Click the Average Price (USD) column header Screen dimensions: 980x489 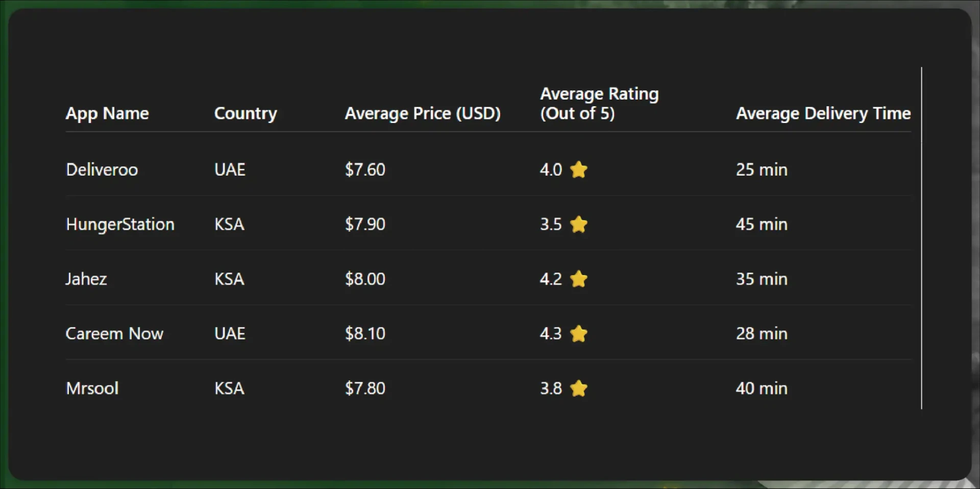tap(423, 113)
